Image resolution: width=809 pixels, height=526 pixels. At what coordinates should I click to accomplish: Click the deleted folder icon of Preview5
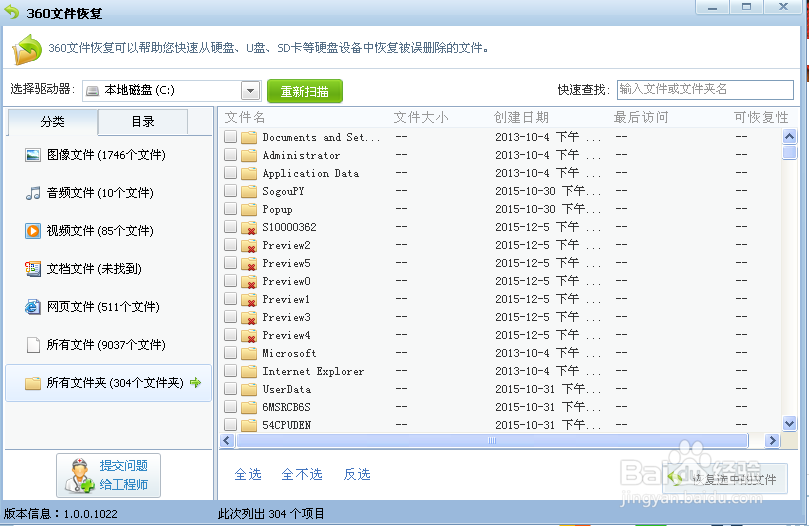pyautogui.click(x=249, y=264)
